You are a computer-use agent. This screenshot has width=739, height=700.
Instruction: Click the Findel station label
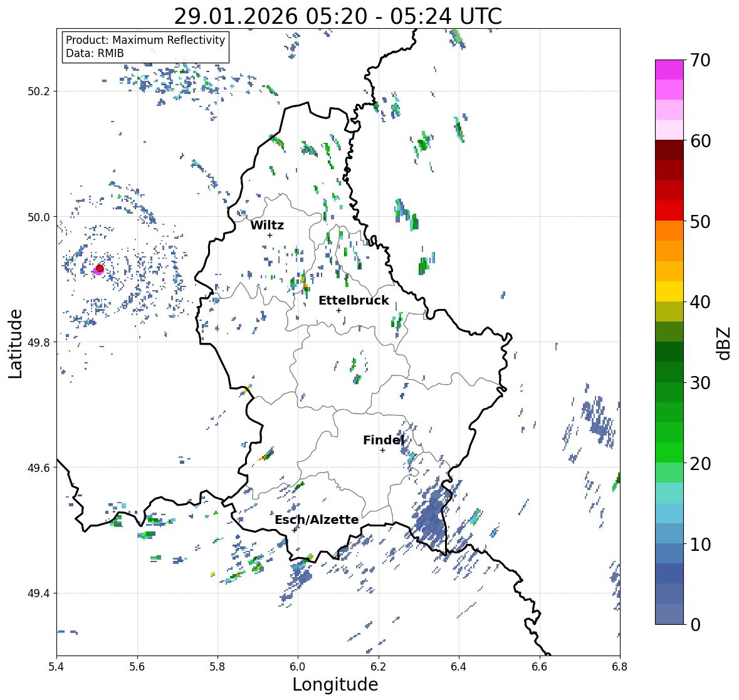click(384, 440)
